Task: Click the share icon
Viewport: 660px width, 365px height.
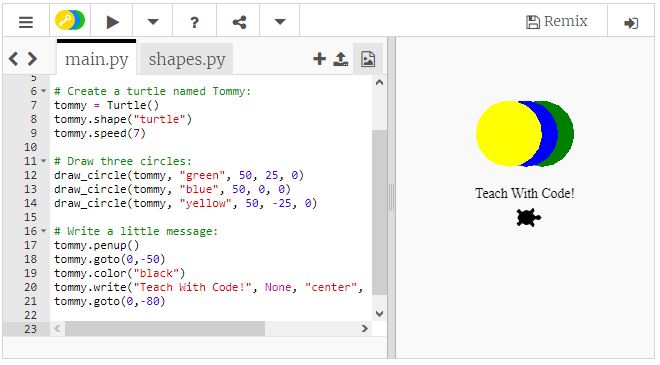Action: (x=240, y=22)
